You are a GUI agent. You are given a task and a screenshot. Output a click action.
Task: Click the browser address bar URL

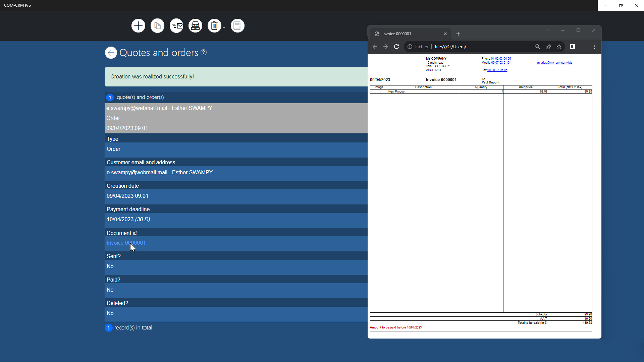click(x=470, y=47)
